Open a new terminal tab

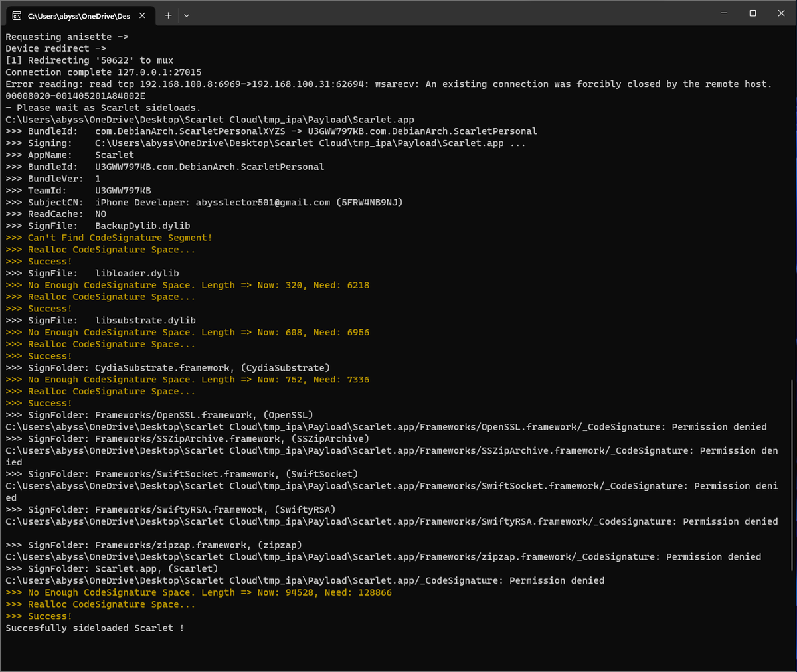tap(168, 15)
